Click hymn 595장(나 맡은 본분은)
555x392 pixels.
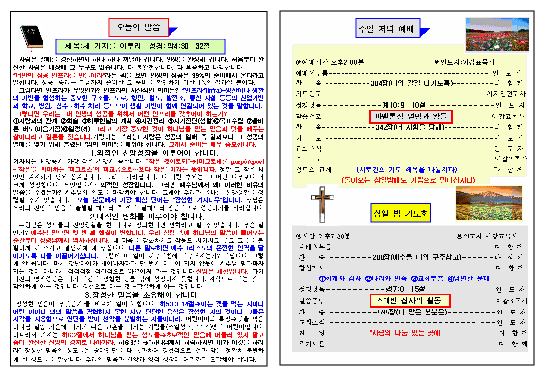coord(412,312)
